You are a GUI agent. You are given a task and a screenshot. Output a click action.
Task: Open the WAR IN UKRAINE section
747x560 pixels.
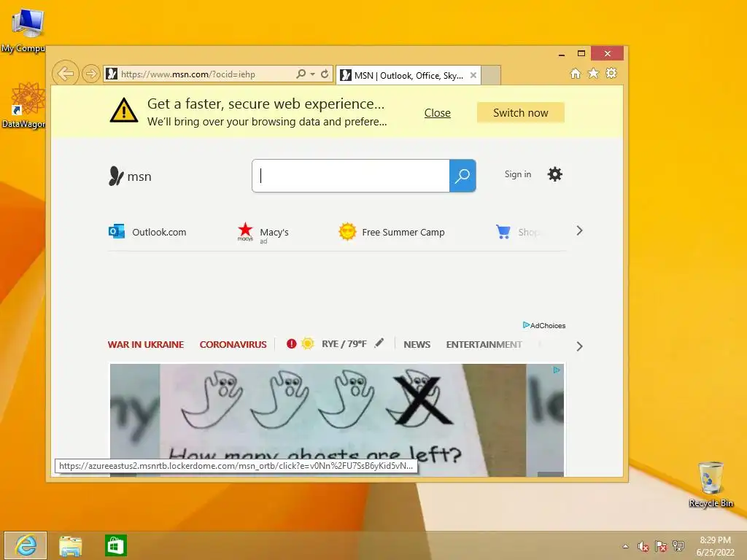[146, 344]
